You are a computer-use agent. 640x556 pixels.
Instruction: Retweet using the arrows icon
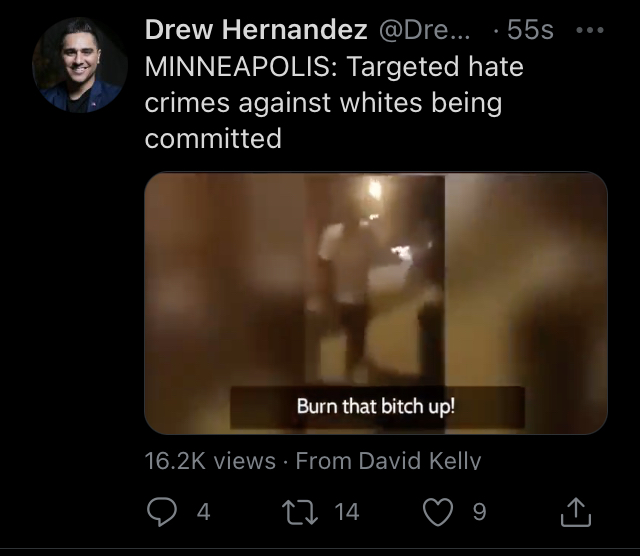(300, 512)
